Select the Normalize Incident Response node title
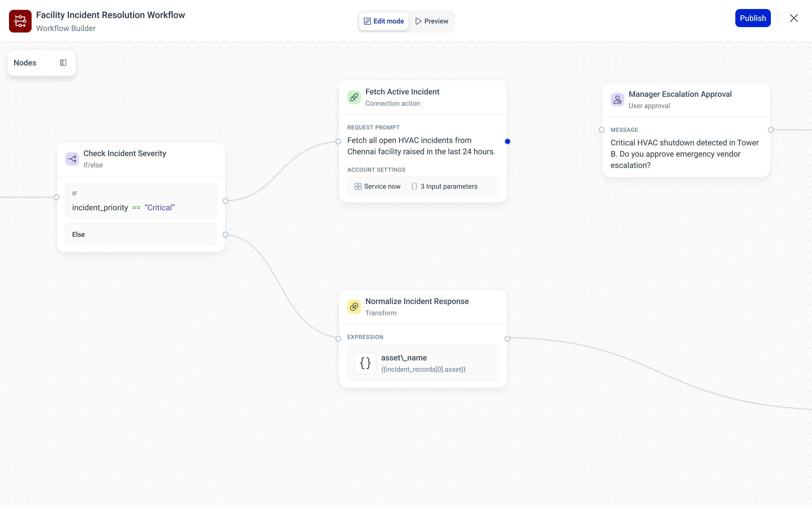Screen dimensions: 812x508 (x=417, y=301)
